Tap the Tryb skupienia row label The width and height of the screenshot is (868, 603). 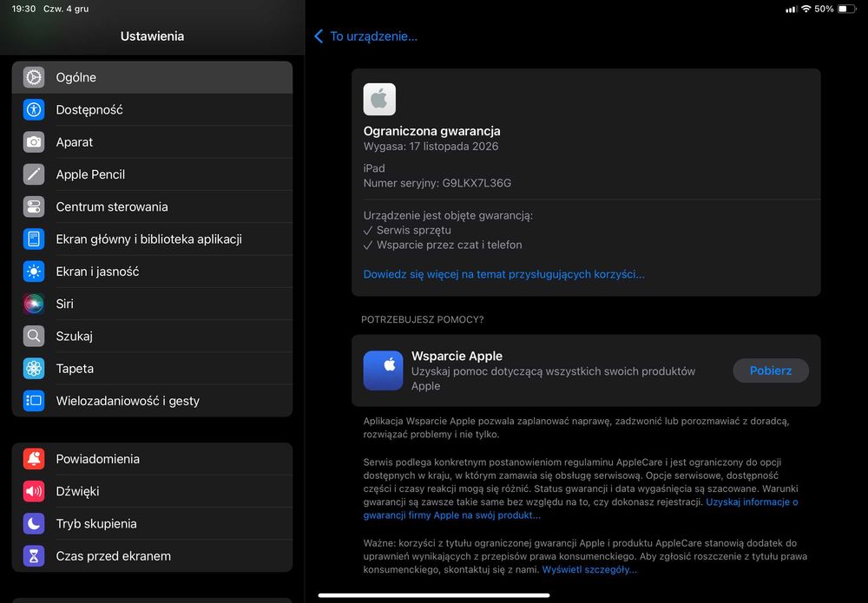[96, 524]
